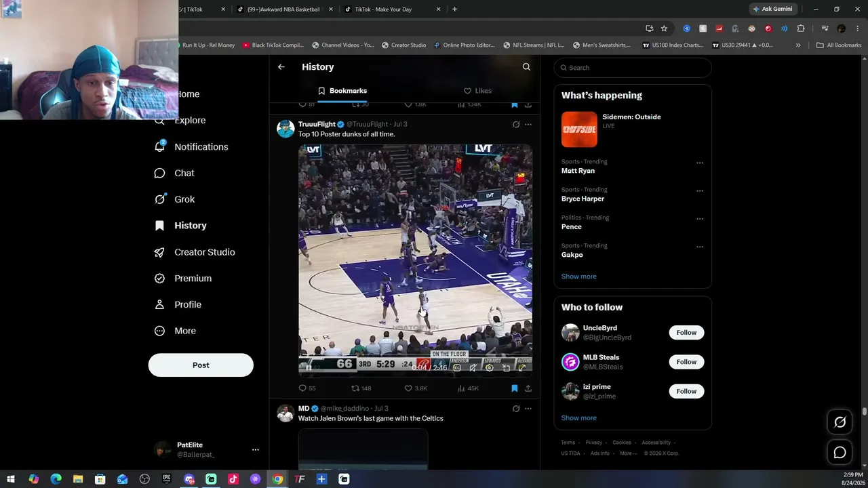This screenshot has height=488, width=868.
Task: View analytics of TruuuFlight's post
Action: click(x=468, y=388)
